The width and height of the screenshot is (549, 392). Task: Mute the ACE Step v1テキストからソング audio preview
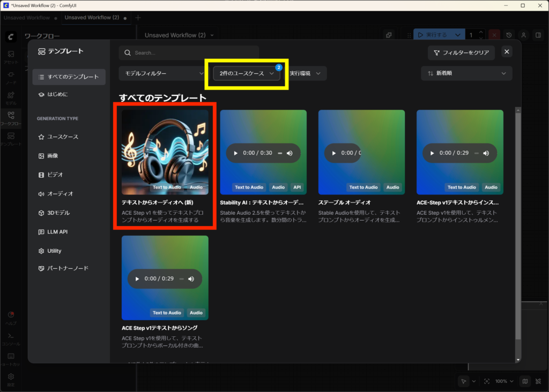click(x=191, y=279)
